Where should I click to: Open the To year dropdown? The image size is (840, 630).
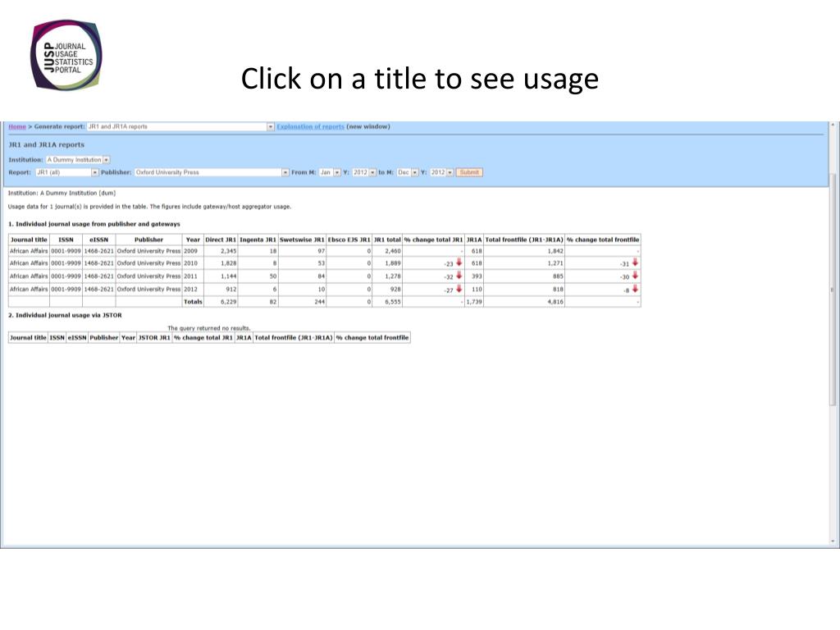tap(442, 172)
